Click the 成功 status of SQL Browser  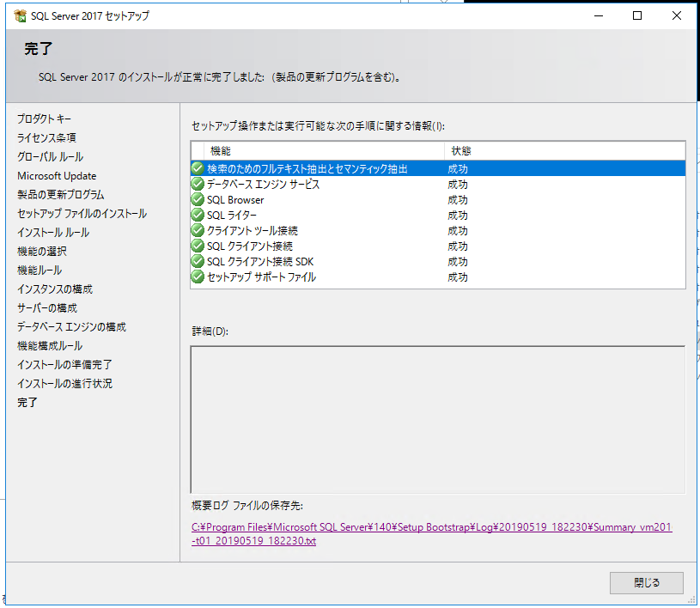click(458, 200)
